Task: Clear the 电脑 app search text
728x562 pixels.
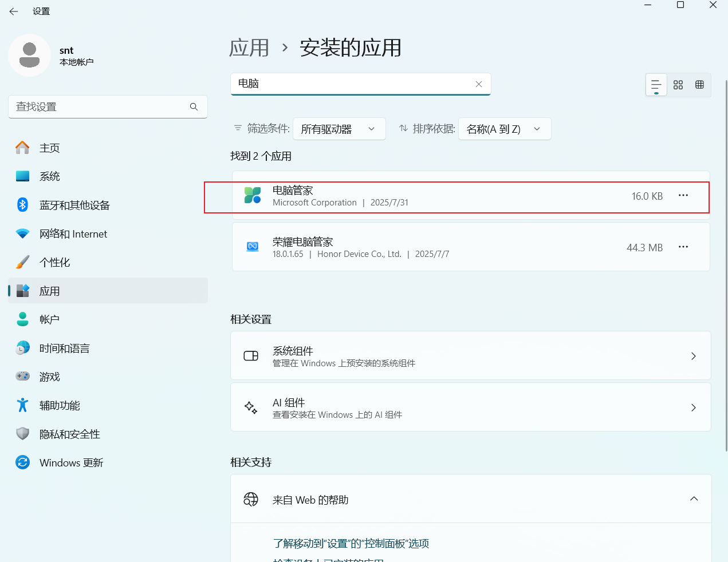Action: (479, 84)
